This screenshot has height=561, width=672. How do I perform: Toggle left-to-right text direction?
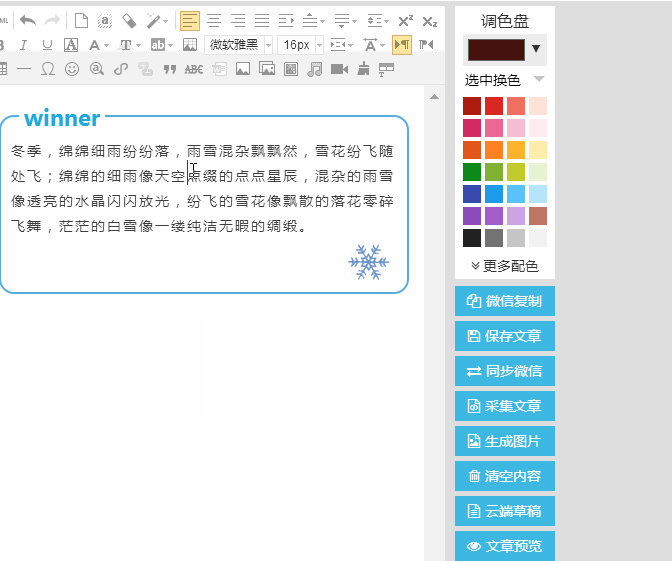click(402, 45)
